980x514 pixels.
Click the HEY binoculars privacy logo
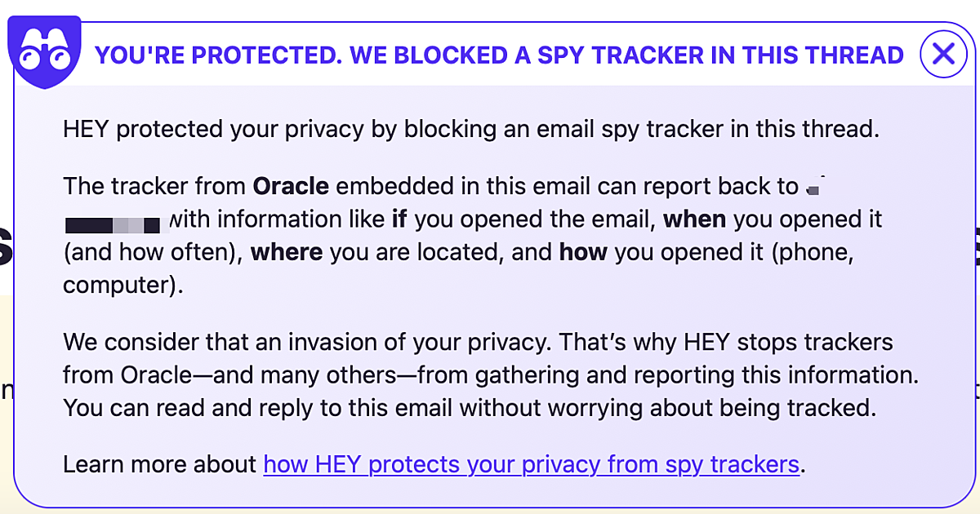(45, 49)
